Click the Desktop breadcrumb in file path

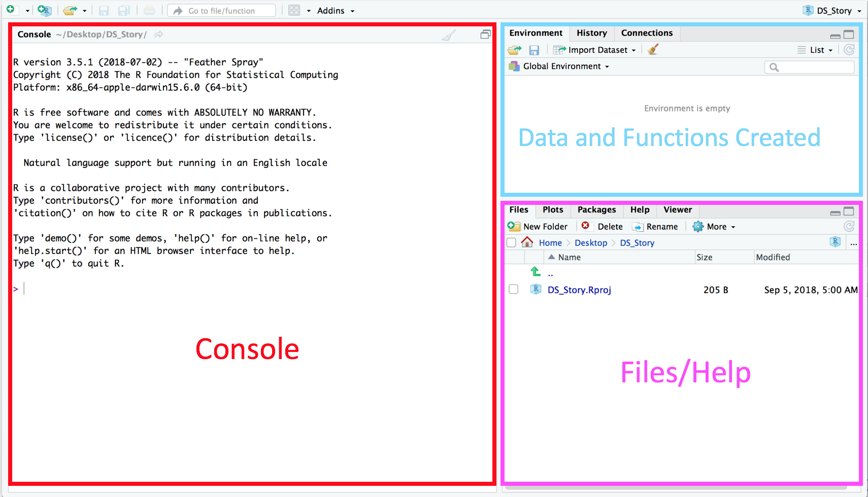[591, 243]
